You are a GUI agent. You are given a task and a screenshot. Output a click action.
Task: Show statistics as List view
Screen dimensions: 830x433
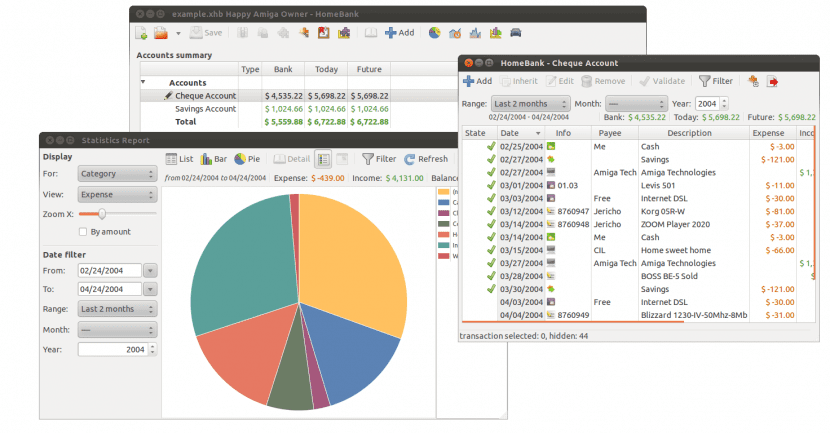179,159
